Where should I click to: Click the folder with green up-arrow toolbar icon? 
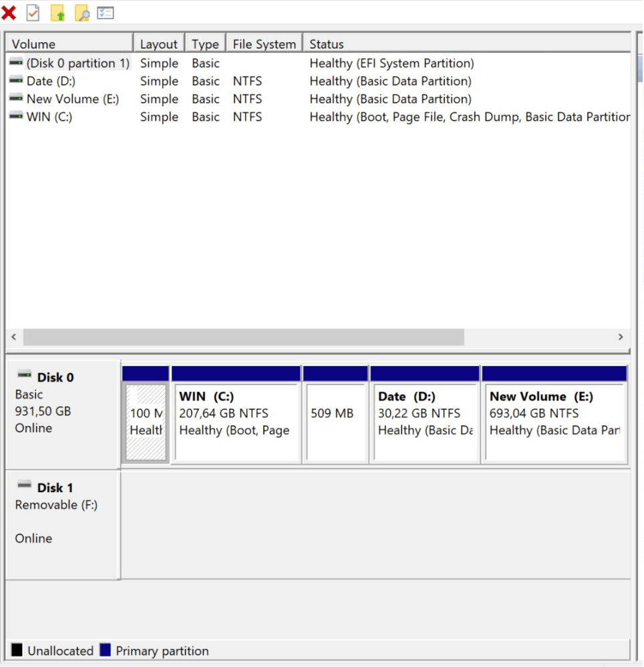point(57,13)
